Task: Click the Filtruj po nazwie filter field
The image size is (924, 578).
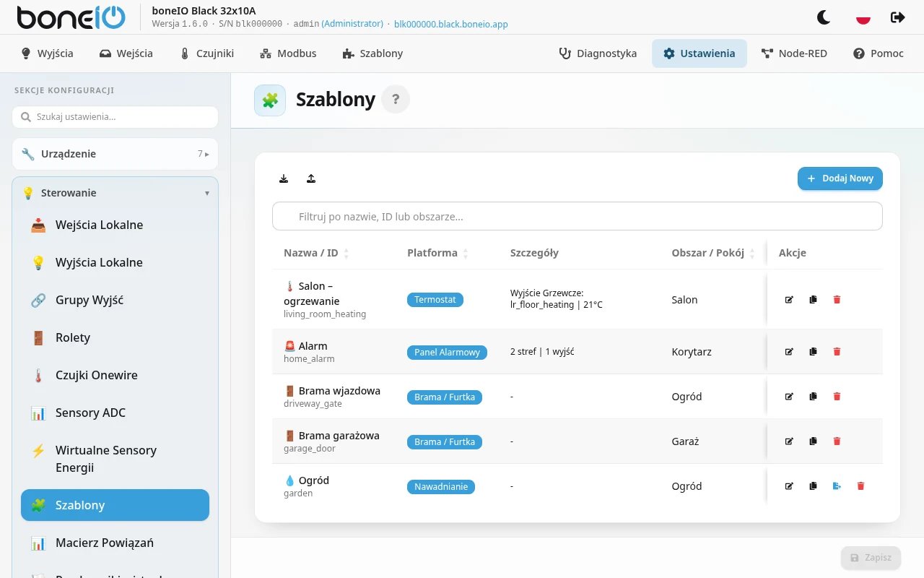Action: pyautogui.click(x=577, y=216)
